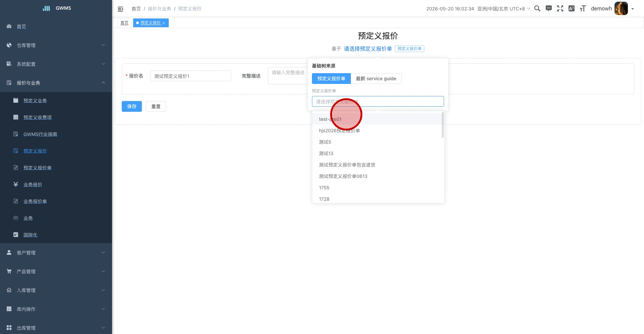The image size is (644, 334).
Task: Expand the 库内操作 menu chevron
Action: [103, 309]
